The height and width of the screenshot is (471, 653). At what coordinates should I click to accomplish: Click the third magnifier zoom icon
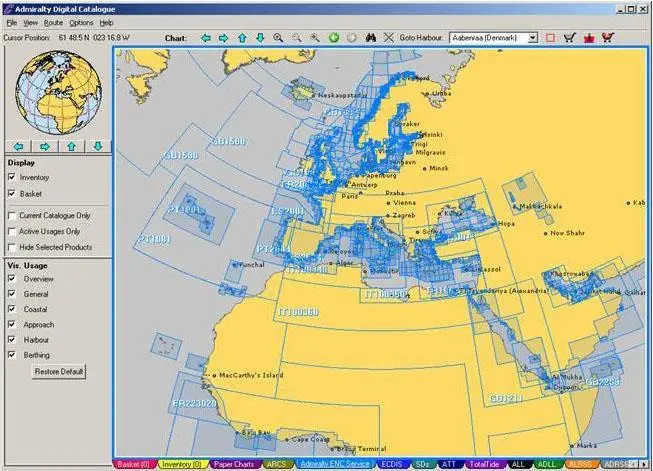315,38
